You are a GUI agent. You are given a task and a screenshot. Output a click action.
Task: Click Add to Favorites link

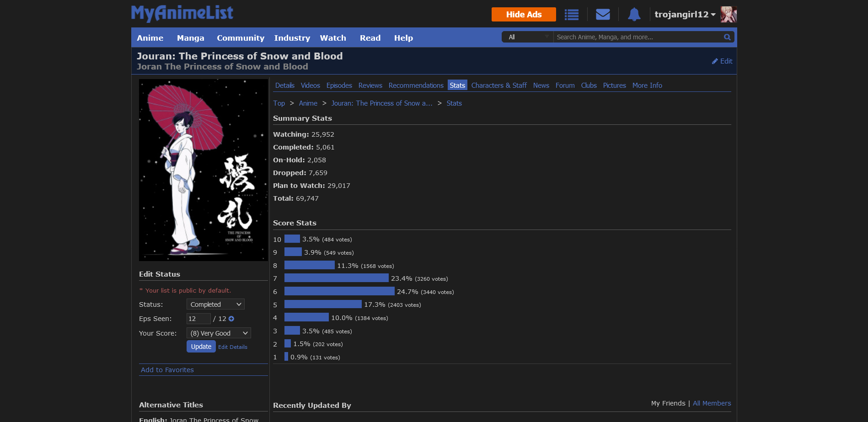point(167,370)
